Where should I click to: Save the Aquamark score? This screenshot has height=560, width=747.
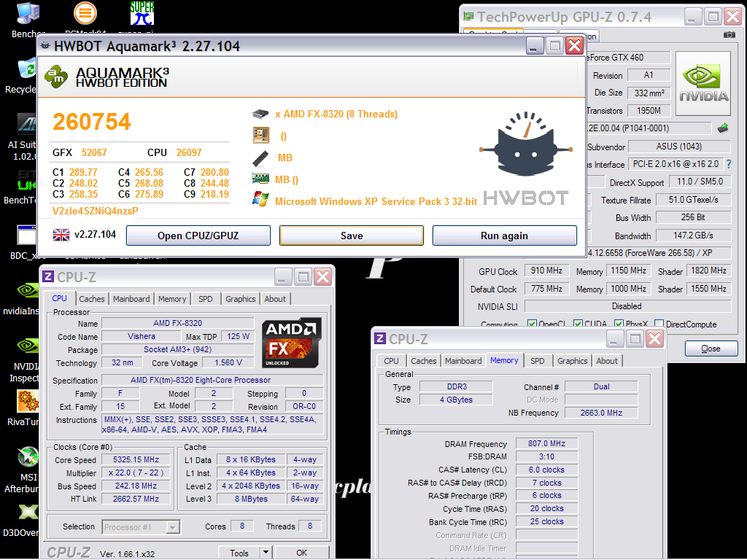point(352,236)
